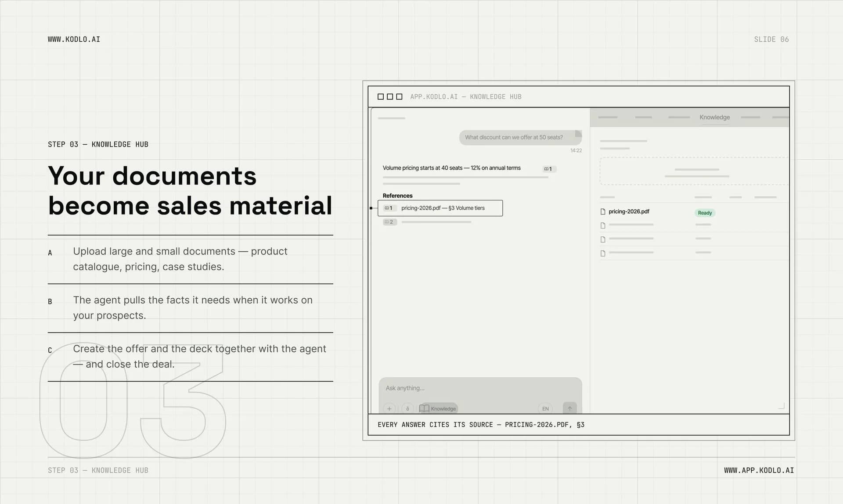Click the reference badge numbered 2
The image size is (843, 504).
(389, 222)
